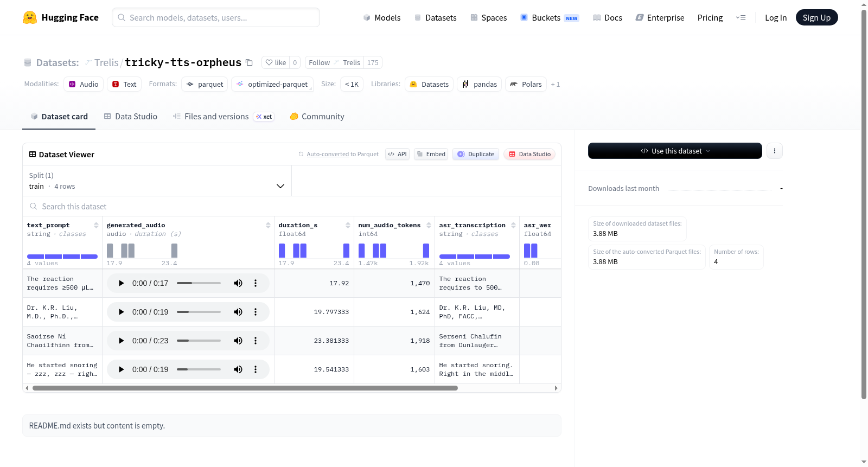Image resolution: width=868 pixels, height=467 pixels.
Task: Expand the Split train dropdown
Action: (x=157, y=181)
